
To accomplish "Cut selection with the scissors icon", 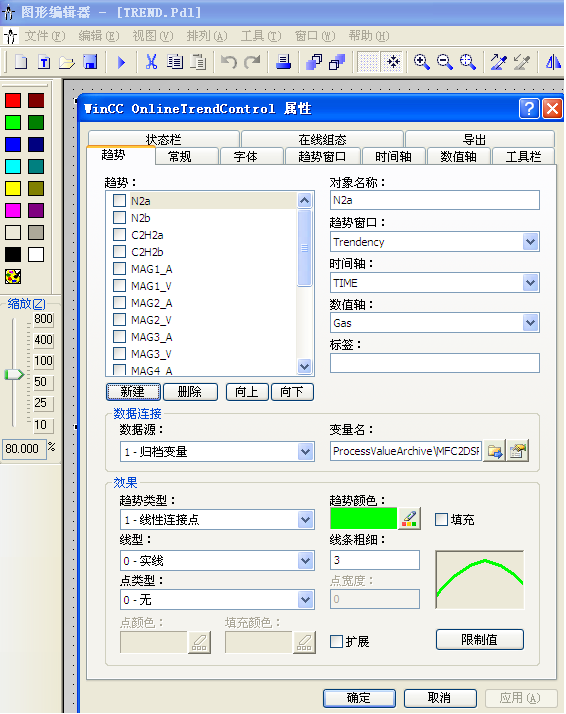I will pos(151,62).
